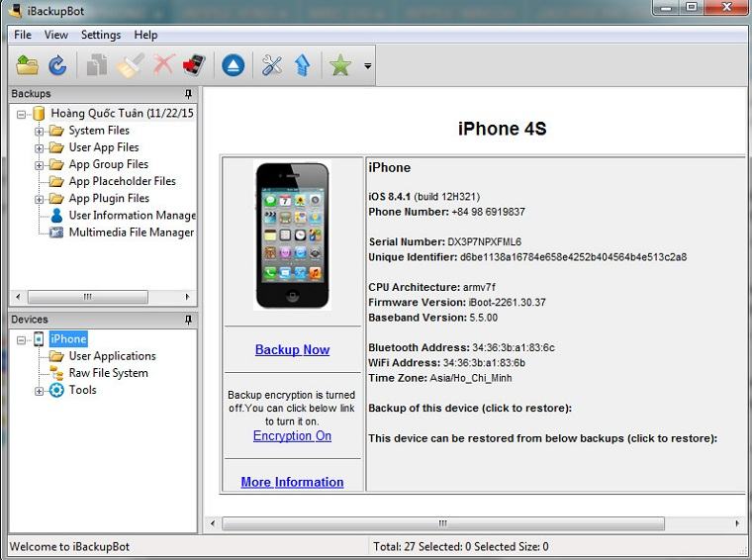The image size is (752, 560).
Task: Click the blue up arrow update icon
Action: [x=302, y=65]
